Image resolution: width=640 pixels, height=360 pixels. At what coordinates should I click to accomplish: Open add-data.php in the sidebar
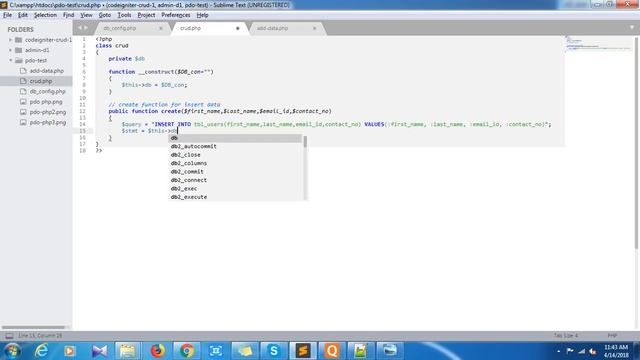pos(47,71)
